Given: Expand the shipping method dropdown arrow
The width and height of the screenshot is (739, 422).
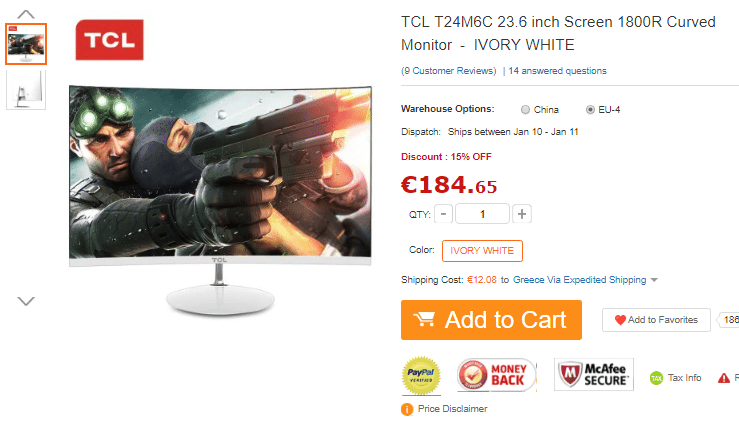Looking at the screenshot, I should click(x=654, y=280).
